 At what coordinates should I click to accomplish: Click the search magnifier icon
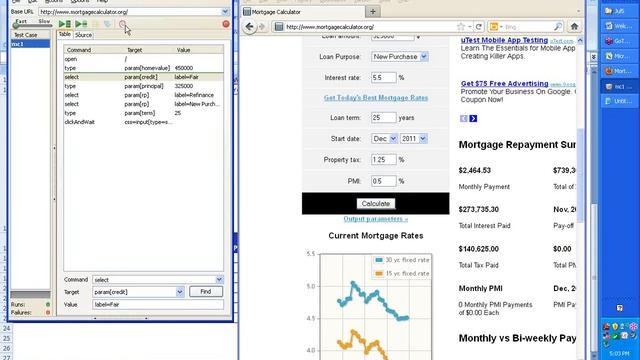557,27
